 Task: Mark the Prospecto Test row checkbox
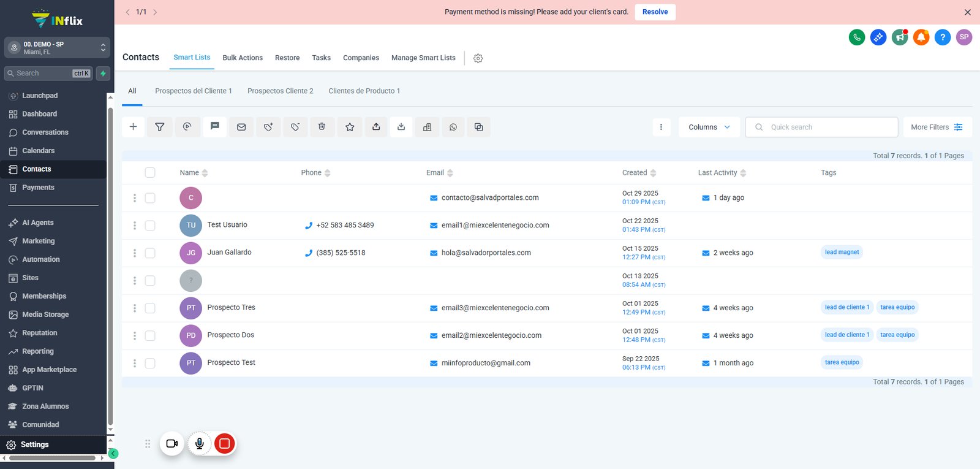point(150,364)
